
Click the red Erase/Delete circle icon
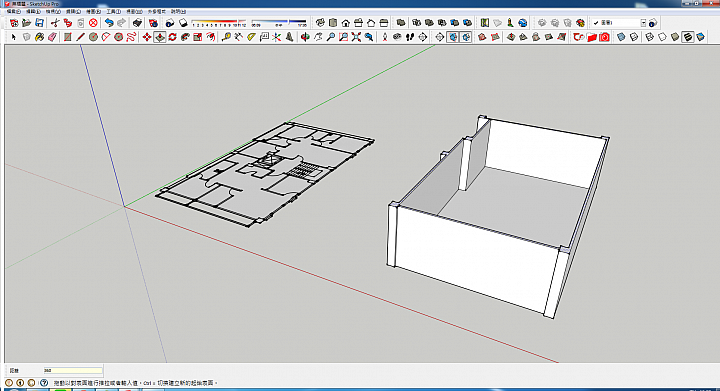[93, 23]
